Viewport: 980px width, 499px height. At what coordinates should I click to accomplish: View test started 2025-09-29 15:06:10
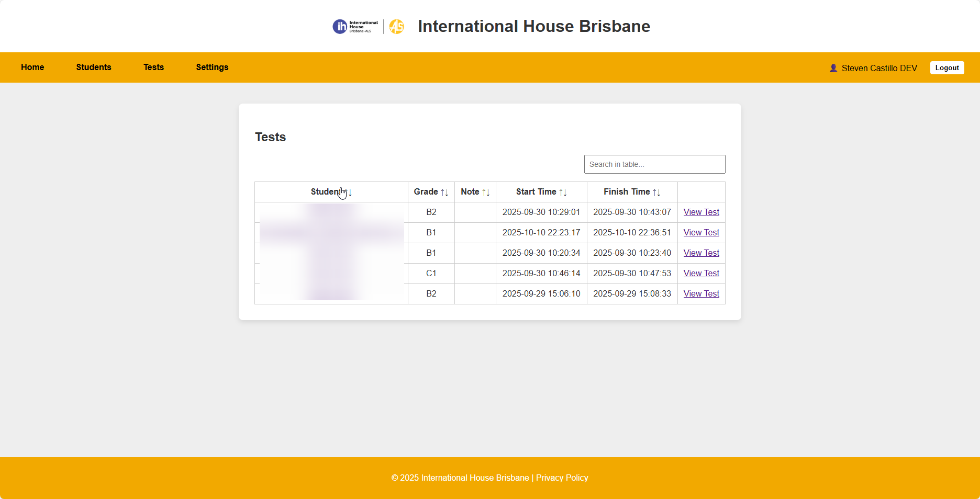[701, 293]
